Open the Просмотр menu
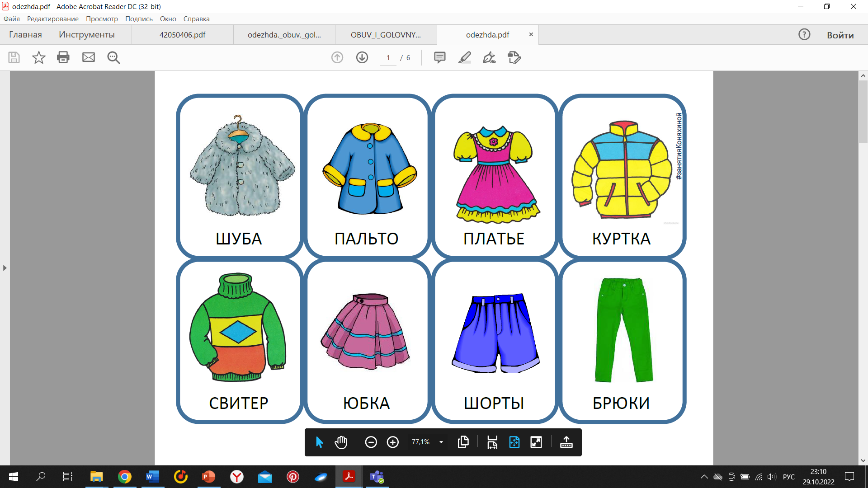 point(102,19)
